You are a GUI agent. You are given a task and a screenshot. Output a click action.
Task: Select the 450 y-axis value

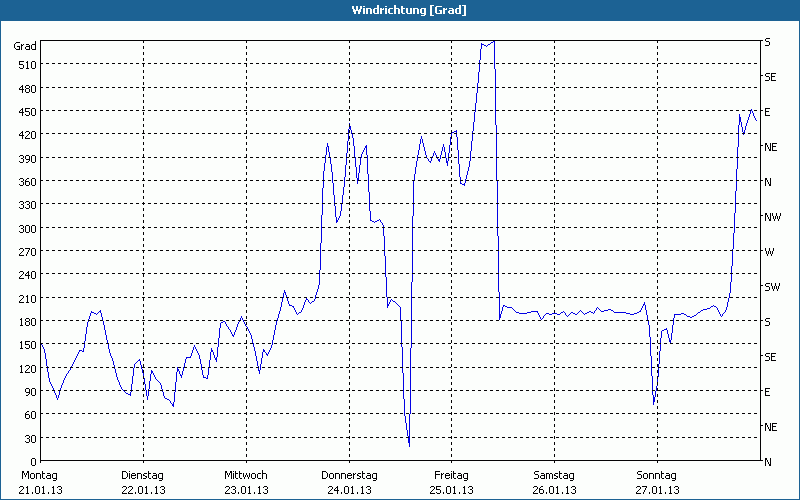28,112
